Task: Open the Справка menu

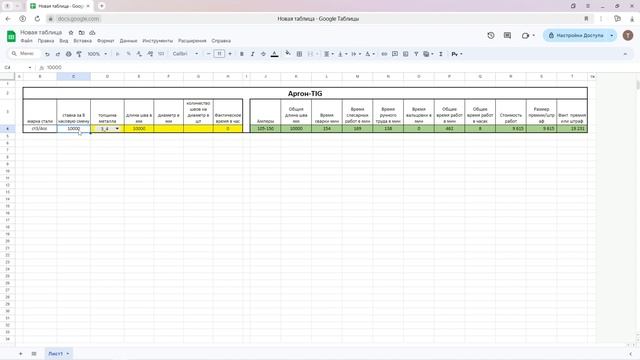Action: click(x=221, y=41)
